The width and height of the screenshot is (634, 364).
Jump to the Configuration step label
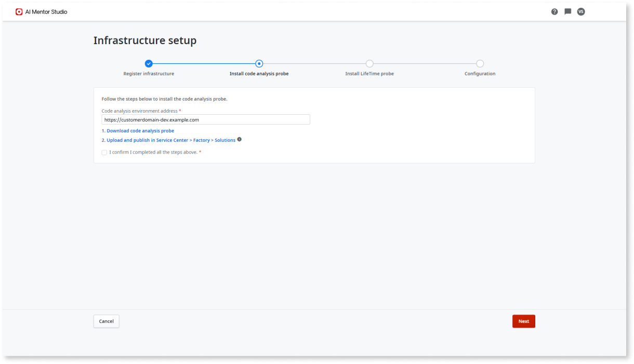click(x=480, y=73)
